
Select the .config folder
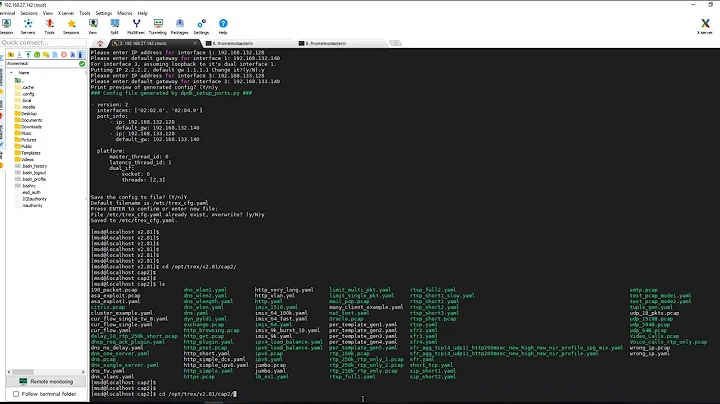pyautogui.click(x=25, y=94)
